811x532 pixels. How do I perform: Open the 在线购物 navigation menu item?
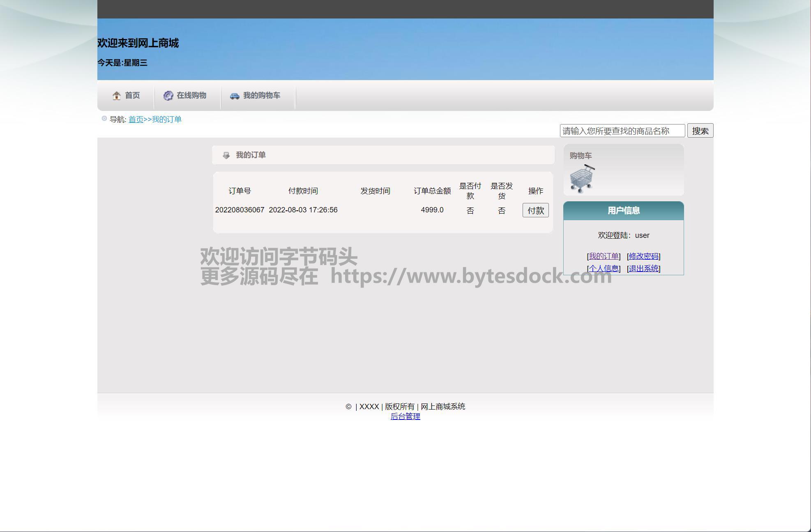[x=191, y=95]
